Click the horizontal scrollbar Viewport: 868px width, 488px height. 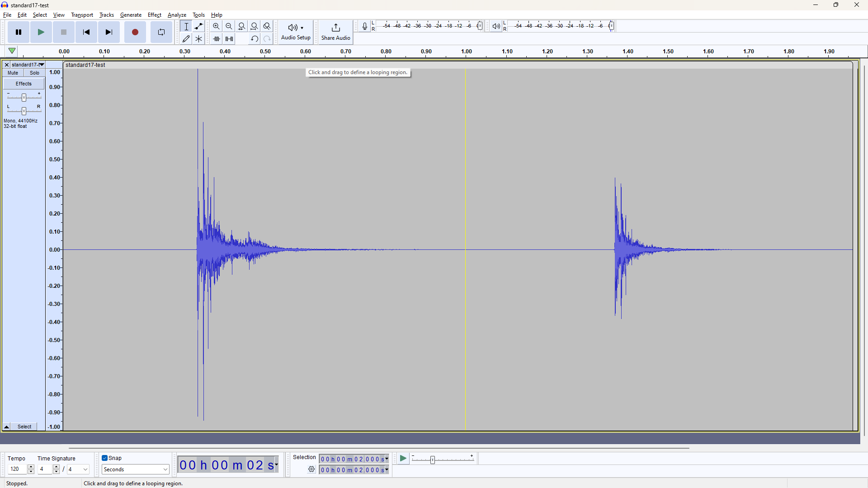pyautogui.click(x=379, y=448)
